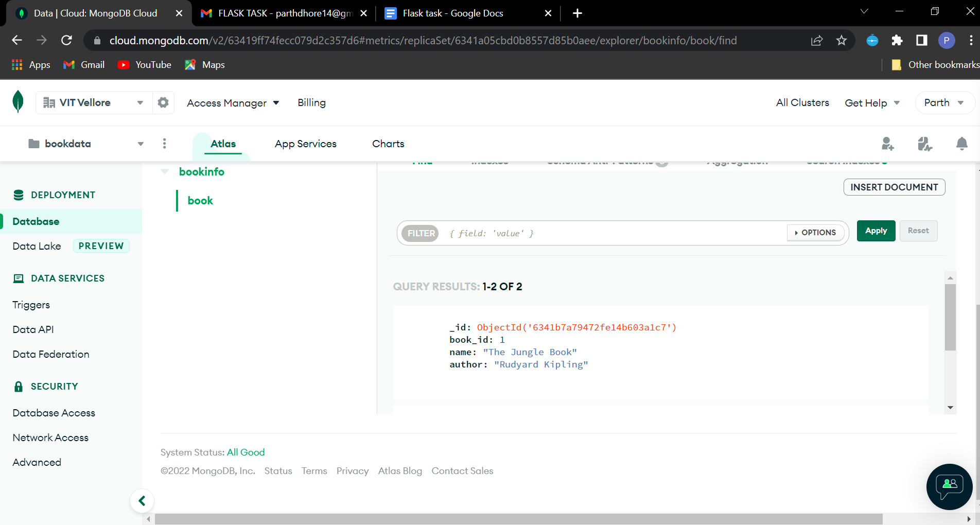Open Data Lake in sidebar
980x525 pixels.
37,246
